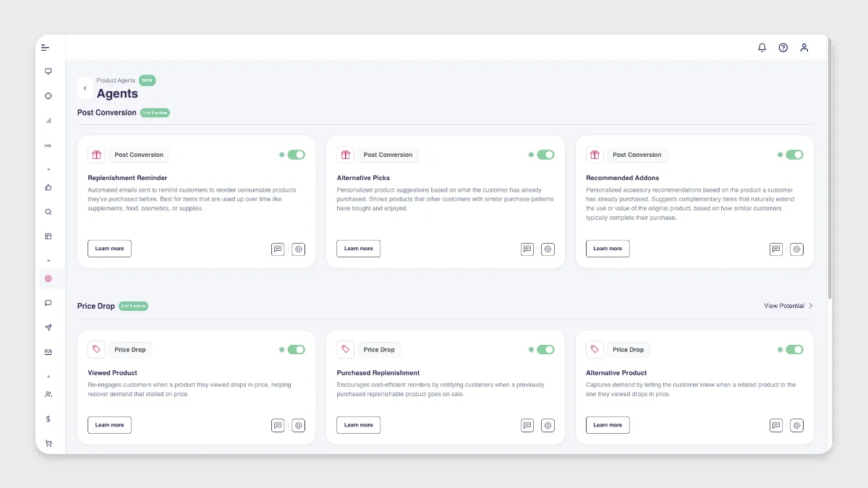The image size is (868, 488).
Task: Open settings gear for Replenishment Reminder
Action: click(x=299, y=249)
